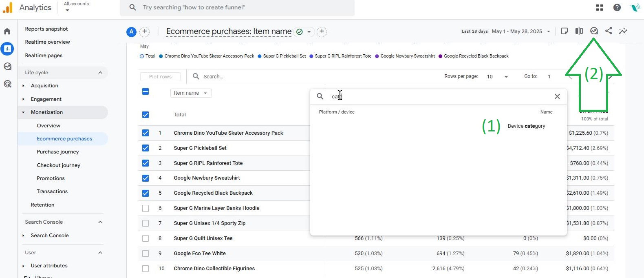
Task: Collapse the Monetization menu
Action: (23, 112)
